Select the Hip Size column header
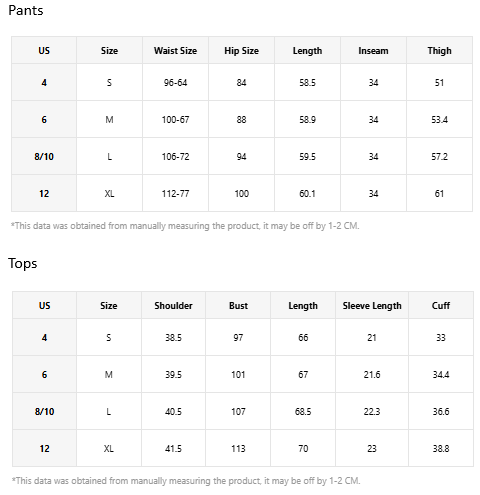 coord(241,51)
